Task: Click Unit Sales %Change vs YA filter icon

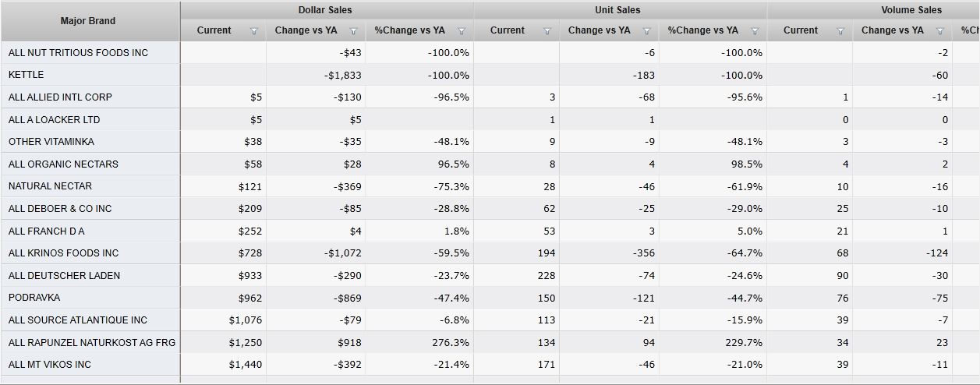Action: 755,31
